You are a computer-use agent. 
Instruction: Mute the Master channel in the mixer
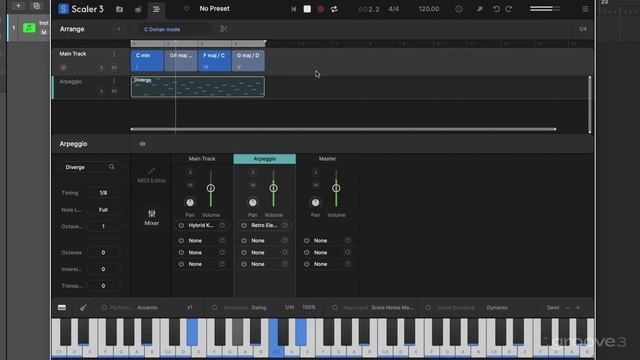point(316,185)
